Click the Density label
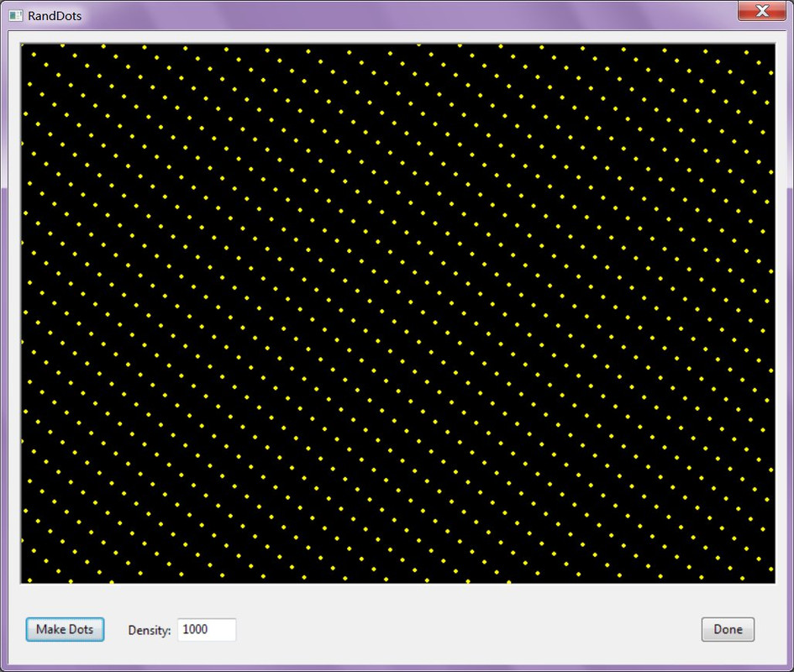Image resolution: width=794 pixels, height=672 pixels. pyautogui.click(x=150, y=631)
